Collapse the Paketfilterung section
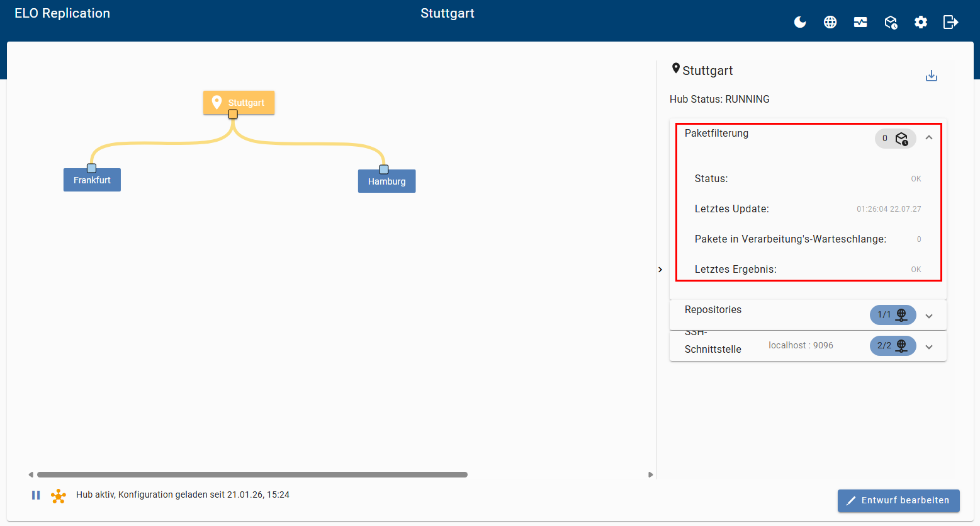Image resolution: width=980 pixels, height=526 pixels. tap(929, 137)
